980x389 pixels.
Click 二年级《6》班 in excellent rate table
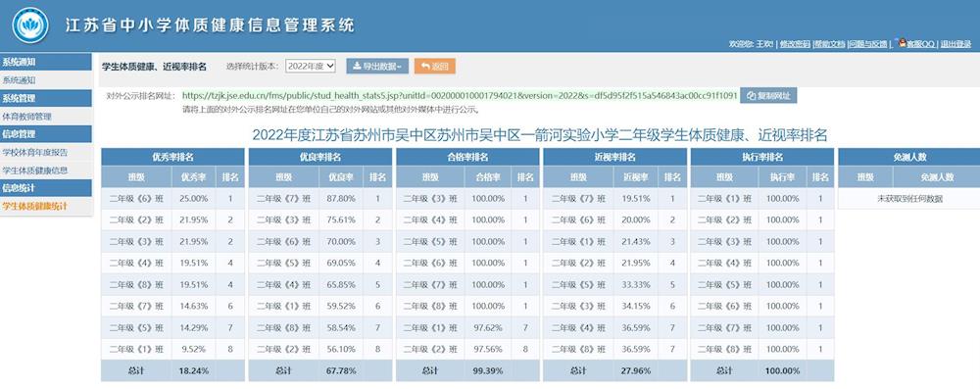point(136,199)
